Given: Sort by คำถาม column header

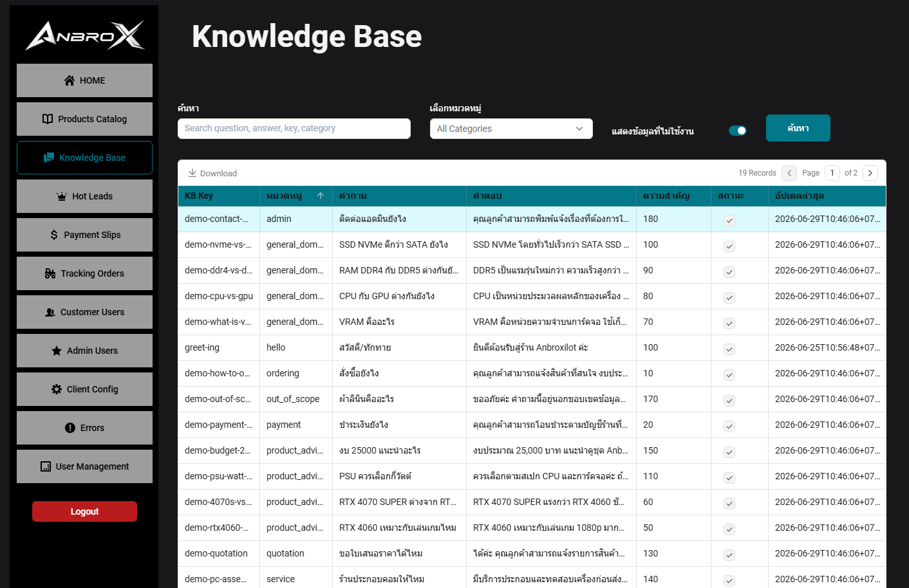Looking at the screenshot, I should click(399, 196).
